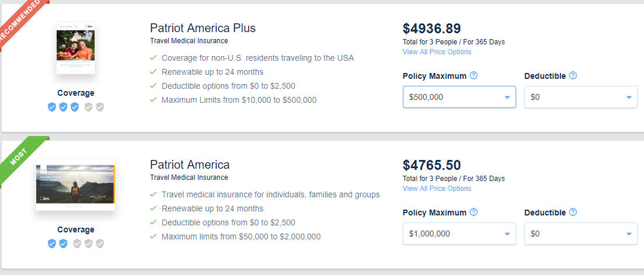Click the red Recommended ribbon badge
This screenshot has width=644, height=275.
pyautogui.click(x=22, y=22)
